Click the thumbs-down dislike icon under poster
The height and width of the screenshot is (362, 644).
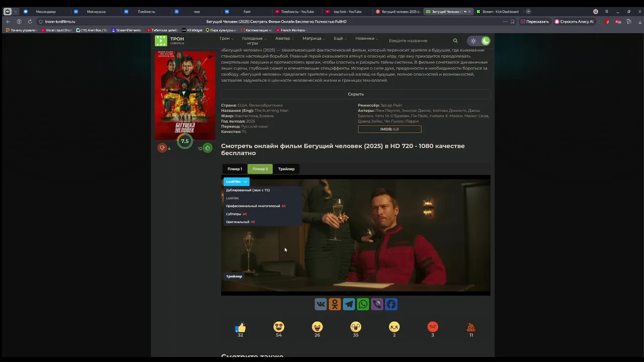click(x=162, y=148)
